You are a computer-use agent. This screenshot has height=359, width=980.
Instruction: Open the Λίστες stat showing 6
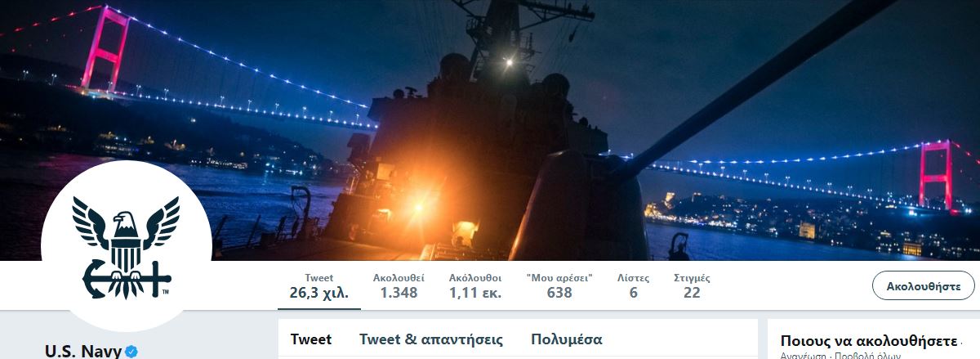coord(634,285)
